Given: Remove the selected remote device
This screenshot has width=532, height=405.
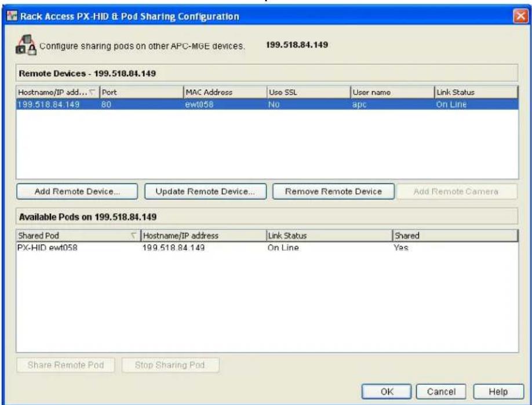Looking at the screenshot, I should coord(333,191).
